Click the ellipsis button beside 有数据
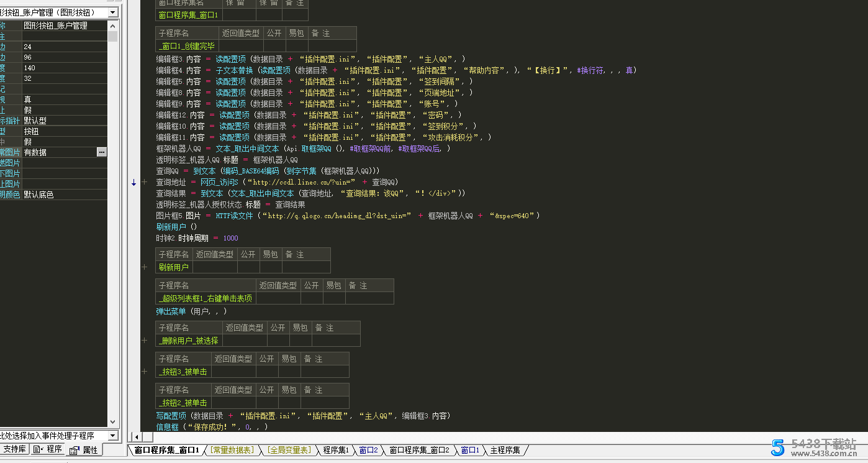 coord(102,152)
